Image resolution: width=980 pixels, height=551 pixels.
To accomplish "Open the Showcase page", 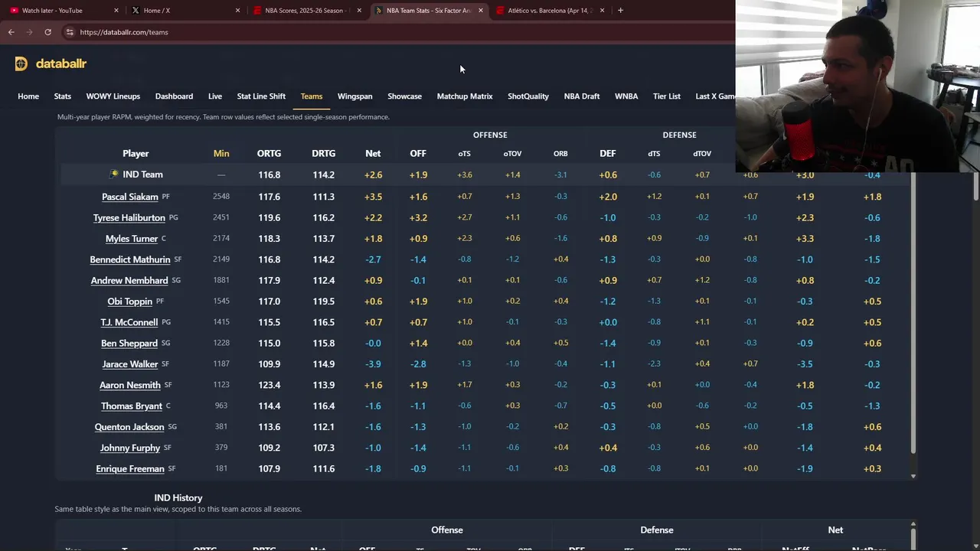I will [404, 96].
